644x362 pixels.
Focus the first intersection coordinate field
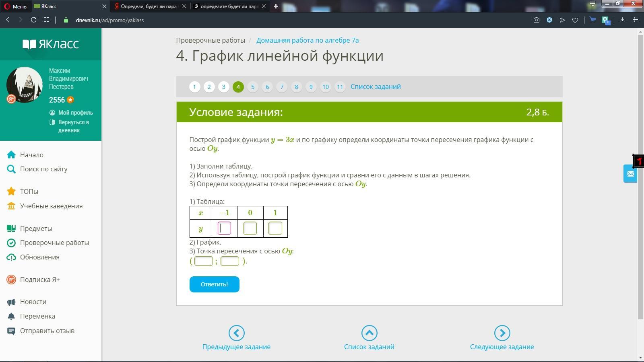[x=204, y=261]
